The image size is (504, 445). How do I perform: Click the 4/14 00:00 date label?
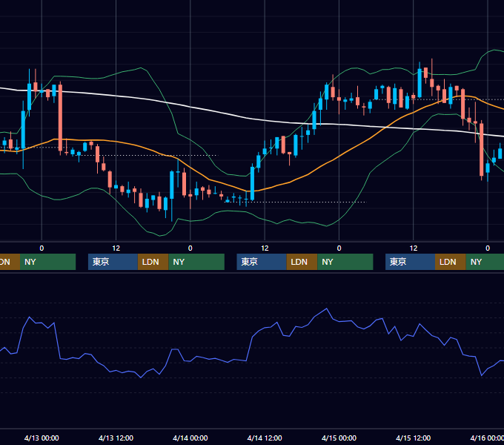(190, 438)
